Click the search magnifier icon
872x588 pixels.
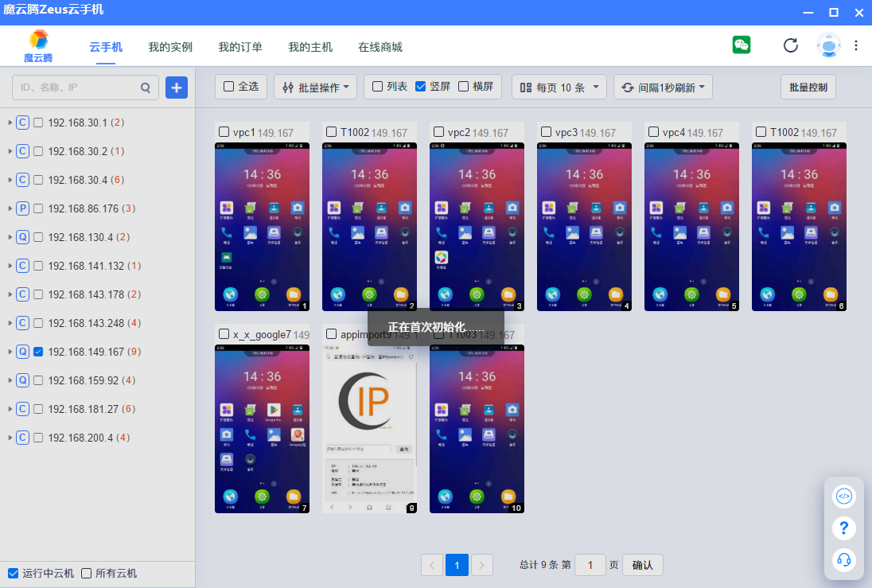(x=146, y=88)
